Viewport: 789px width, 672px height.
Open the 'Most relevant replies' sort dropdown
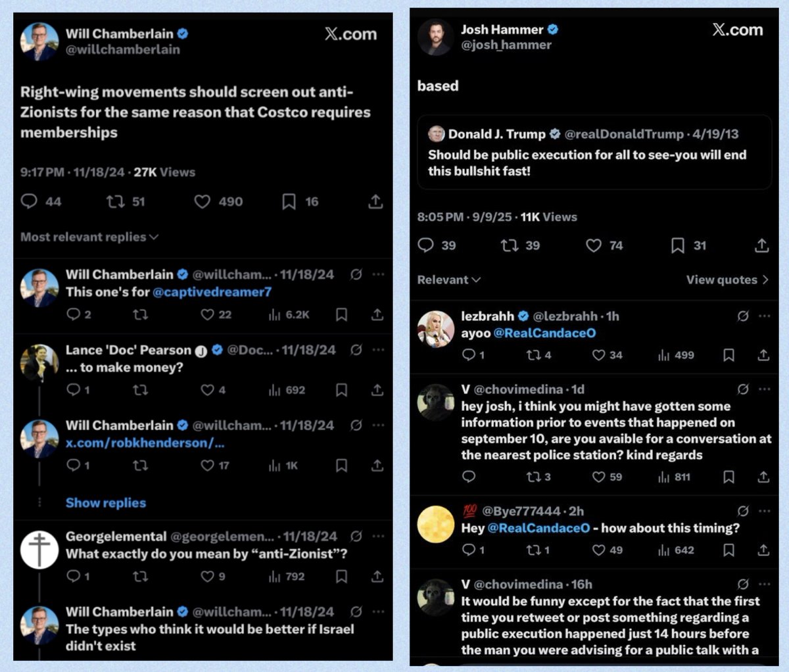[x=89, y=237]
